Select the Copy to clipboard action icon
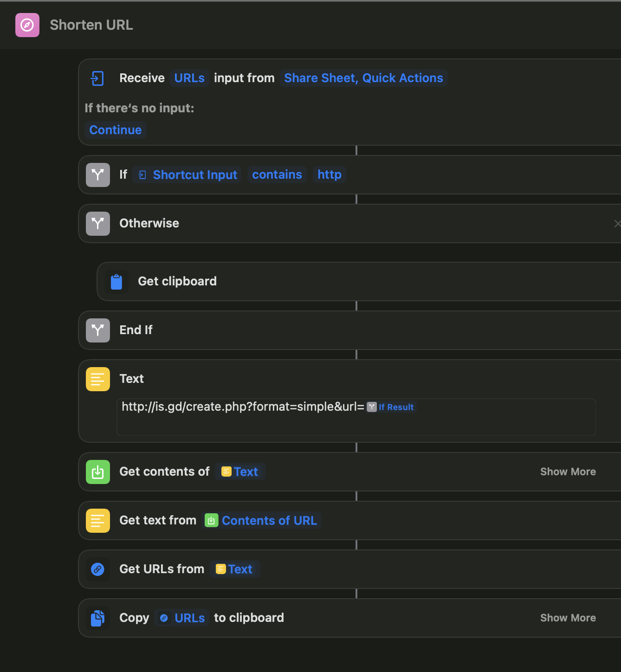This screenshot has height=672, width=621. 97,618
